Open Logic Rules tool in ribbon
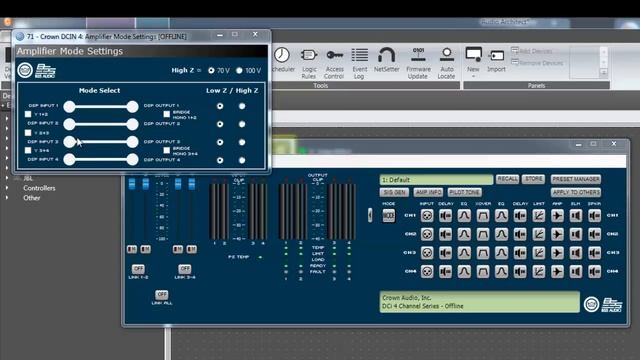The height and width of the screenshot is (360, 640). [309, 63]
